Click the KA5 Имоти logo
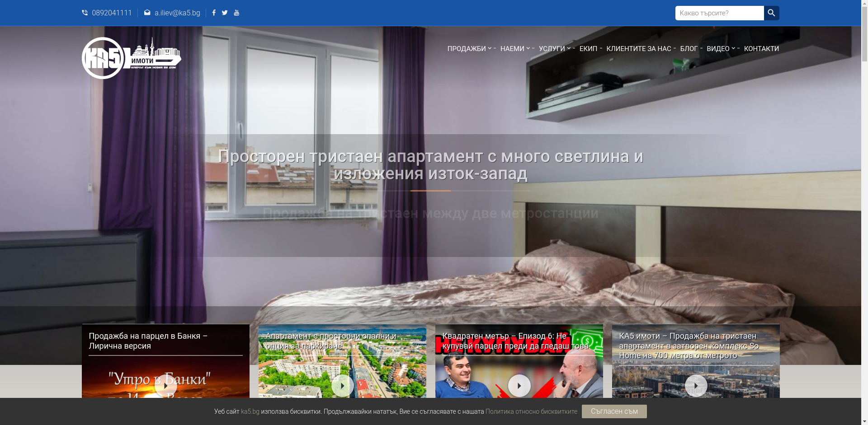This screenshot has height=425, width=868. (x=131, y=58)
